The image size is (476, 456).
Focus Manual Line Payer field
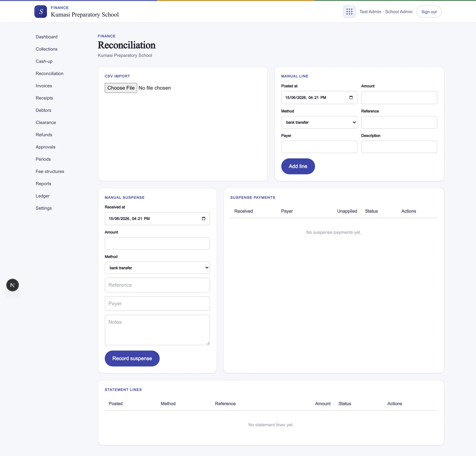coord(319,147)
